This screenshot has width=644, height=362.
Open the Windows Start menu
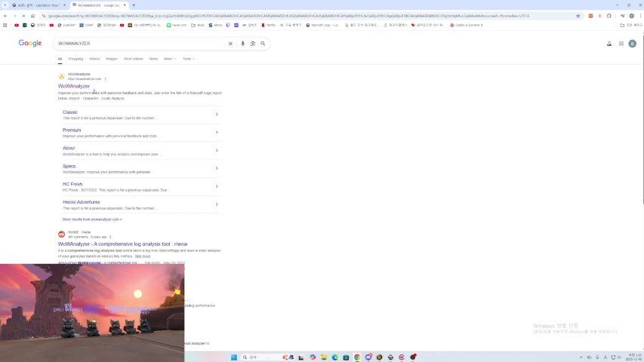[x=234, y=357]
